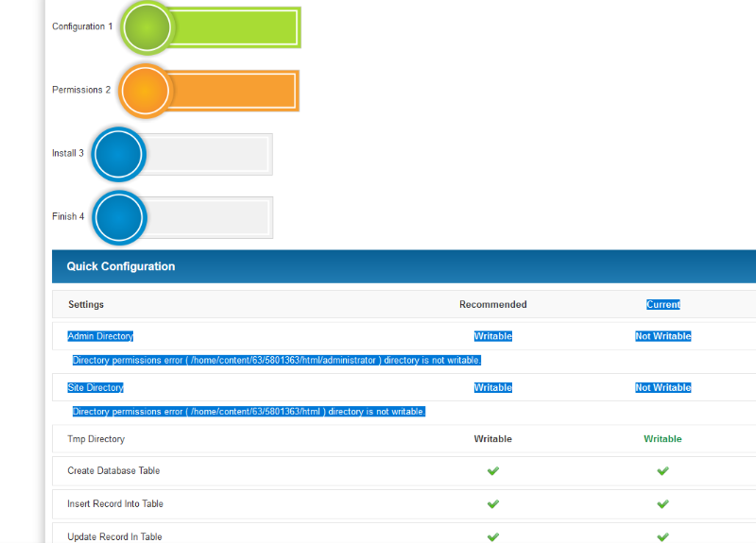This screenshot has height=543, width=756.
Task: Click the green Configuration step circle
Action: [146, 27]
